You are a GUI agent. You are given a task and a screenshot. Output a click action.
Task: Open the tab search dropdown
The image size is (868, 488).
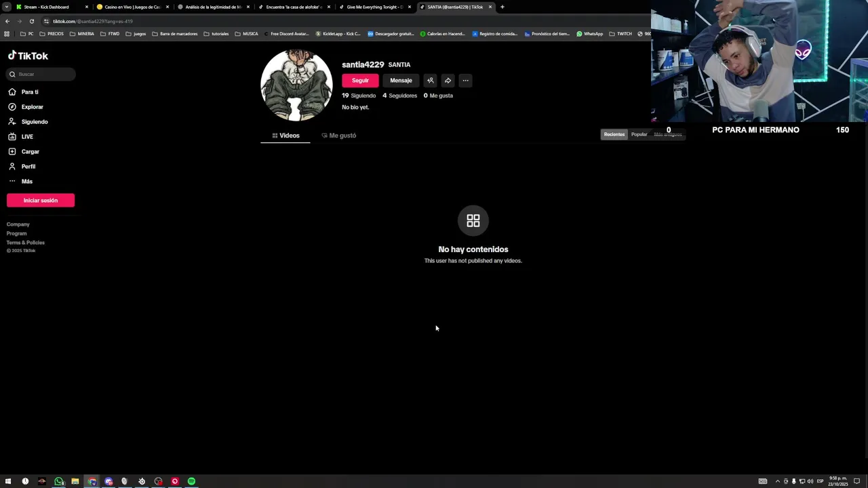pos(6,7)
